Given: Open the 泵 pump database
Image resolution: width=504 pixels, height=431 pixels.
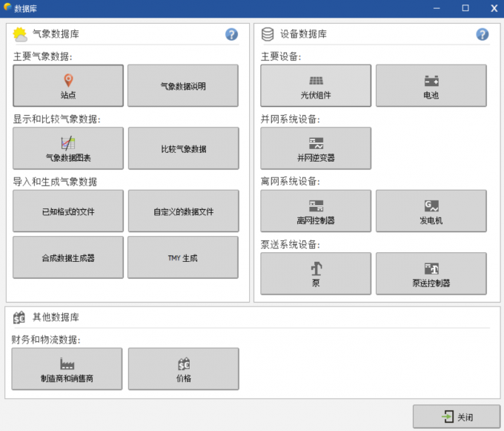Looking at the screenshot, I should click(316, 274).
